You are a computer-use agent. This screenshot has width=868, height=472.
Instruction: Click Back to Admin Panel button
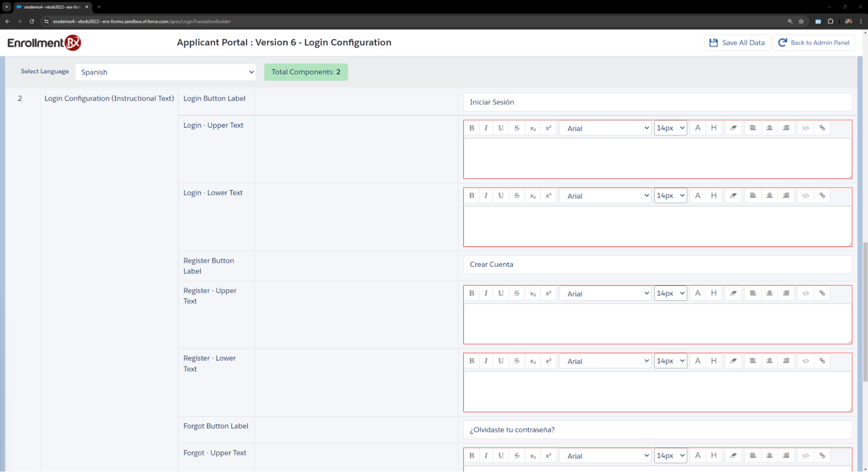[814, 43]
